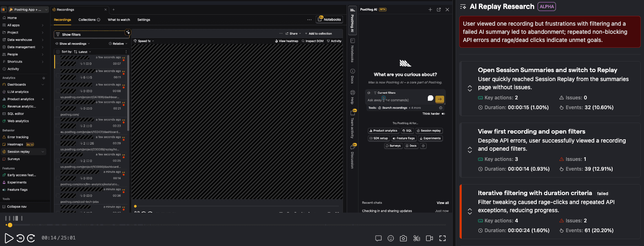Open the three-dot menu beside Notebooks button
Screen dimensions: 644x246
tap(310, 20)
